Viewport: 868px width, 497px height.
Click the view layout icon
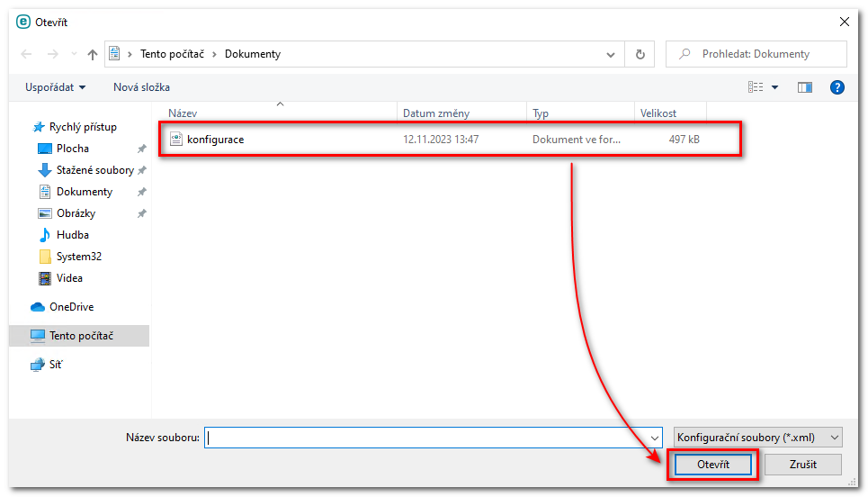(x=756, y=87)
